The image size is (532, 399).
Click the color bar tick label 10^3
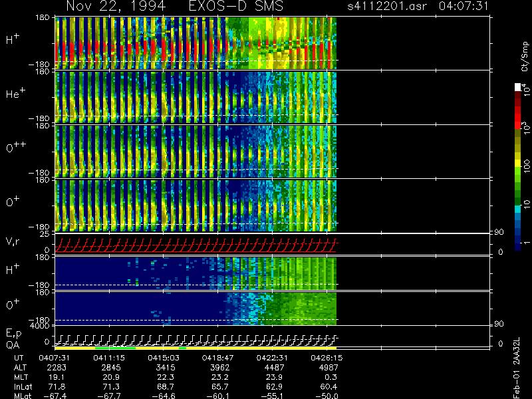[x=526, y=128]
